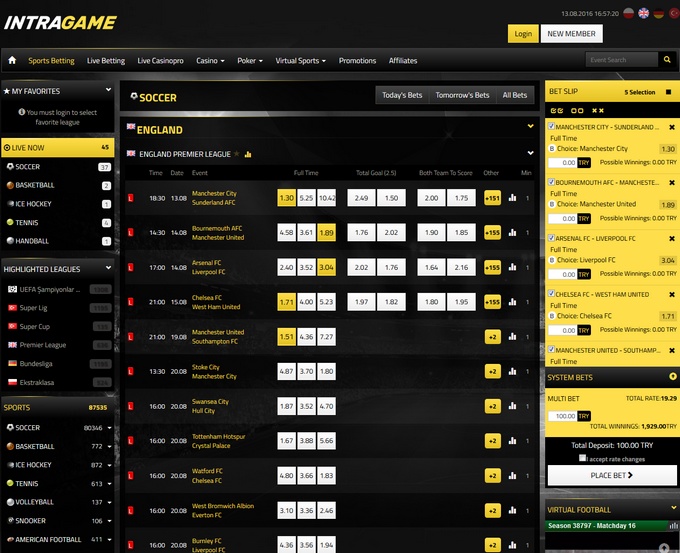
Task: Go to home page icon
Action: [12, 60]
